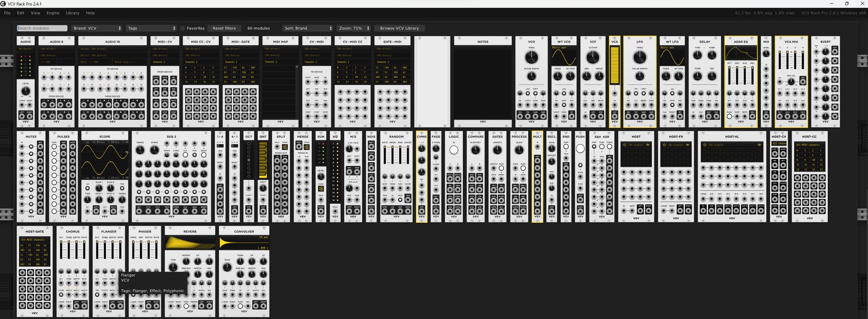Pick the PUSH button module
868x319 pixels.
tap(580, 177)
